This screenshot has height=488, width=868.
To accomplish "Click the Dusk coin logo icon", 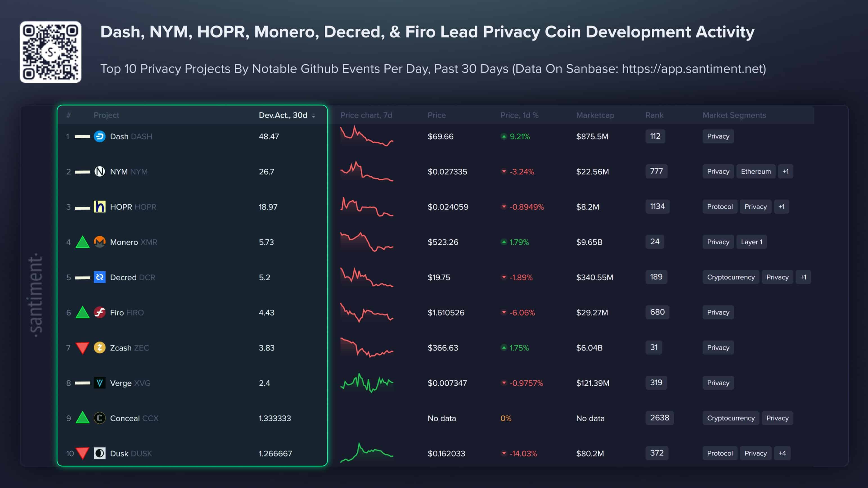I will 99,453.
